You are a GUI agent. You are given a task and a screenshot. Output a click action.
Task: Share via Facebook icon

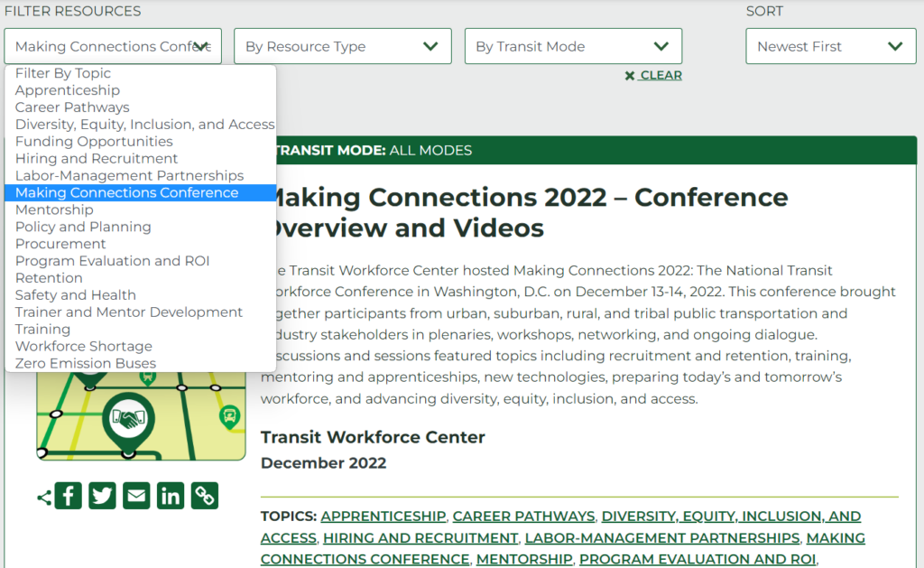coord(69,496)
